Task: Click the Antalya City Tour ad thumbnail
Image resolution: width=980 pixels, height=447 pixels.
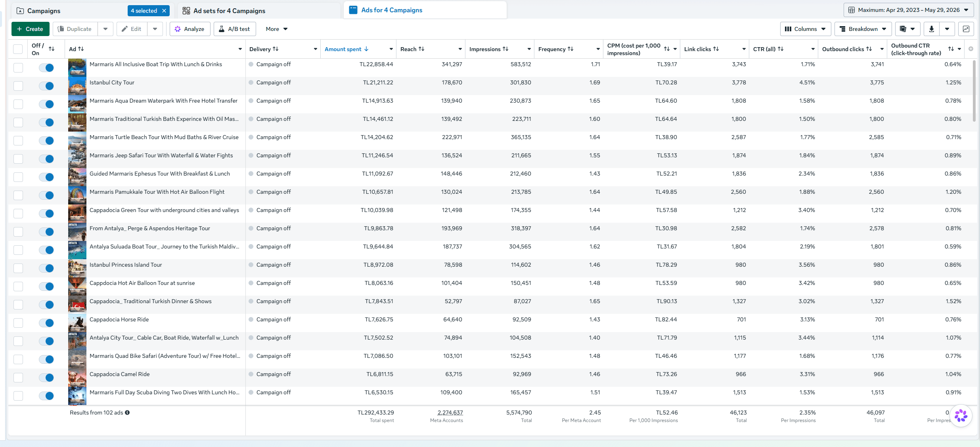Action: point(77,341)
